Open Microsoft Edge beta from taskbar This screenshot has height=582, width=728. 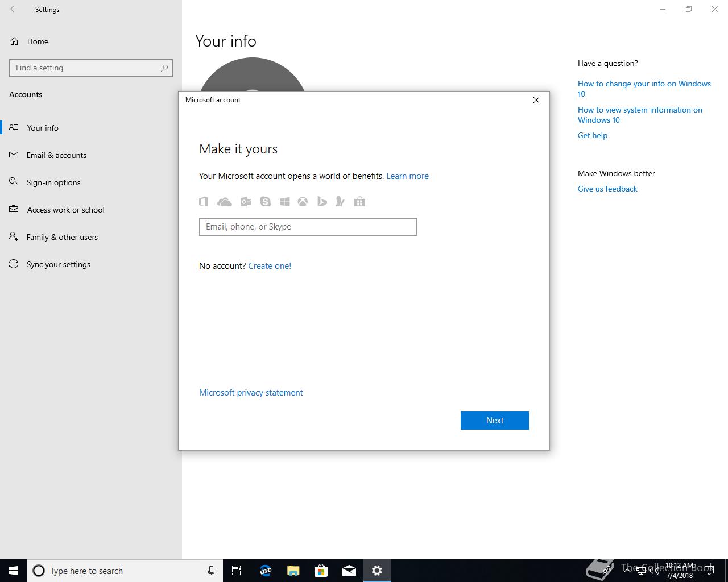266,571
